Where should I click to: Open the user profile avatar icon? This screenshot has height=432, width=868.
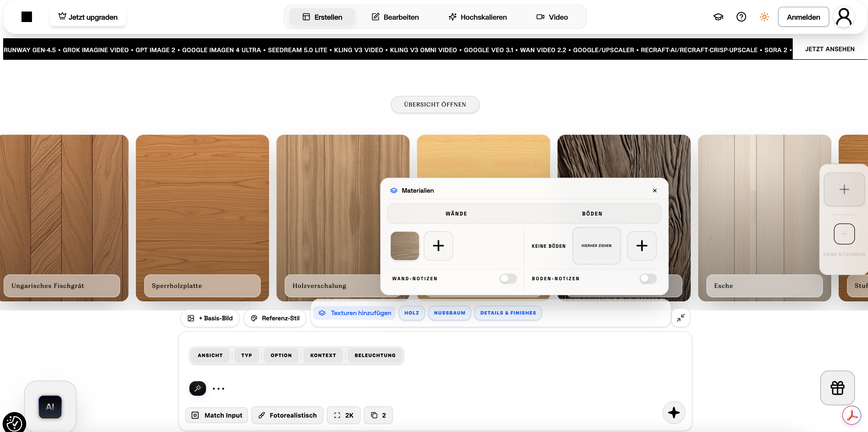click(844, 17)
